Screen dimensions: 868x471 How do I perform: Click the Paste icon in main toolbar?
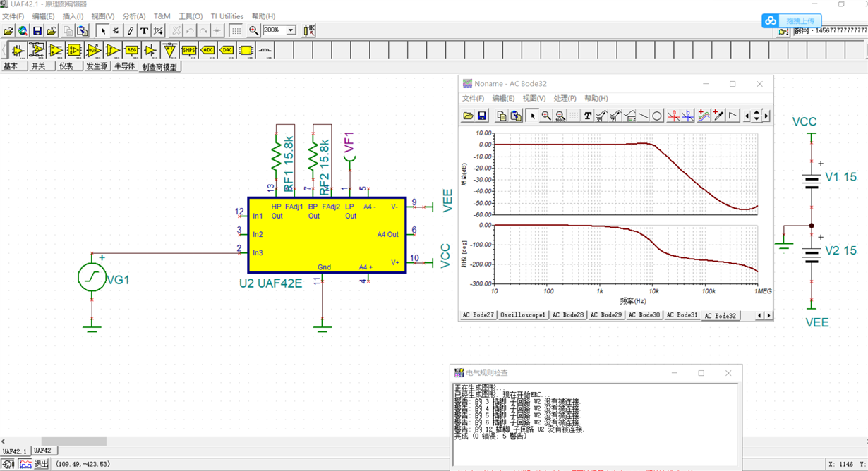click(x=83, y=30)
